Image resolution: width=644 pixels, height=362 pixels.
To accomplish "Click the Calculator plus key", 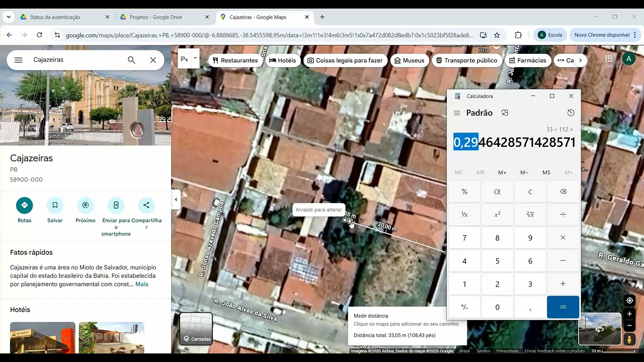I will 563,284.
